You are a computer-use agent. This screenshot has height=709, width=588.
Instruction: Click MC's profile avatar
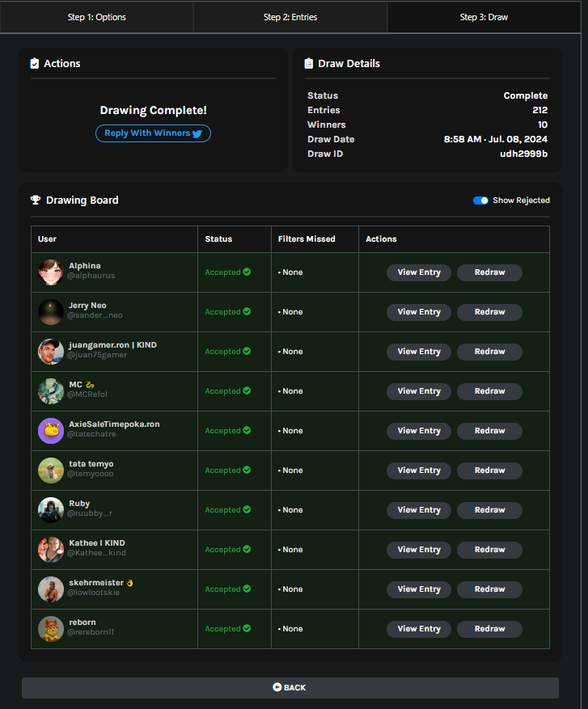pos(51,391)
